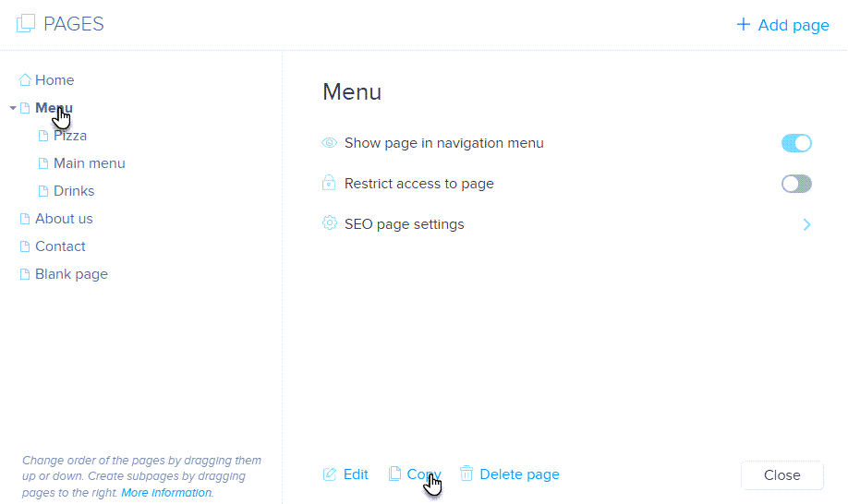Viewport: 848px width, 504px height.
Task: Click the trash can icon
Action: pyautogui.click(x=466, y=474)
